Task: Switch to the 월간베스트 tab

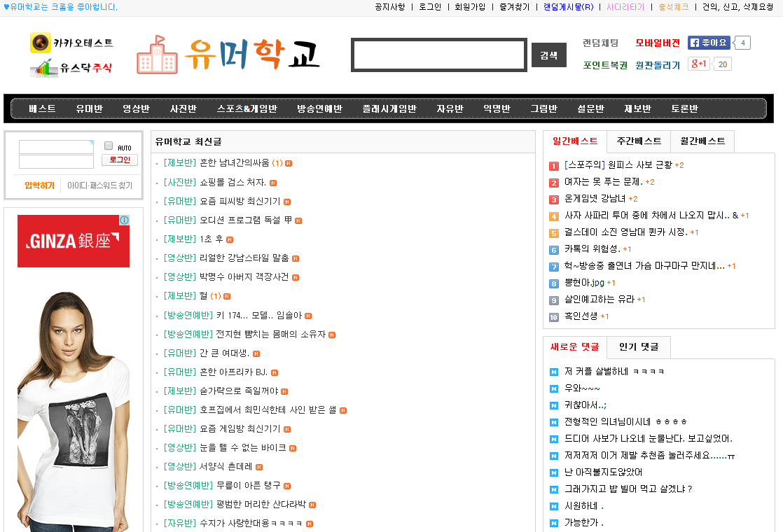Action: point(702,141)
